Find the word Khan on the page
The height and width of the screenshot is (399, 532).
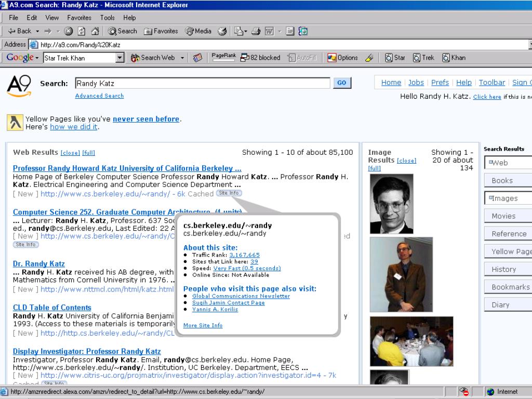(x=454, y=58)
